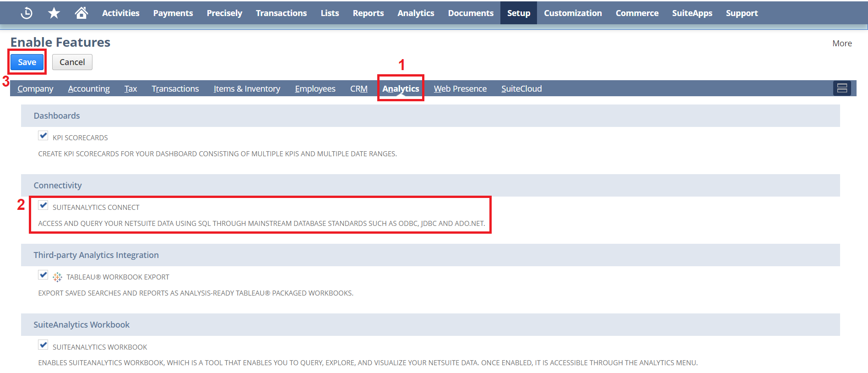Switch to the Accounting subtab
This screenshot has width=868, height=373.
(x=89, y=88)
